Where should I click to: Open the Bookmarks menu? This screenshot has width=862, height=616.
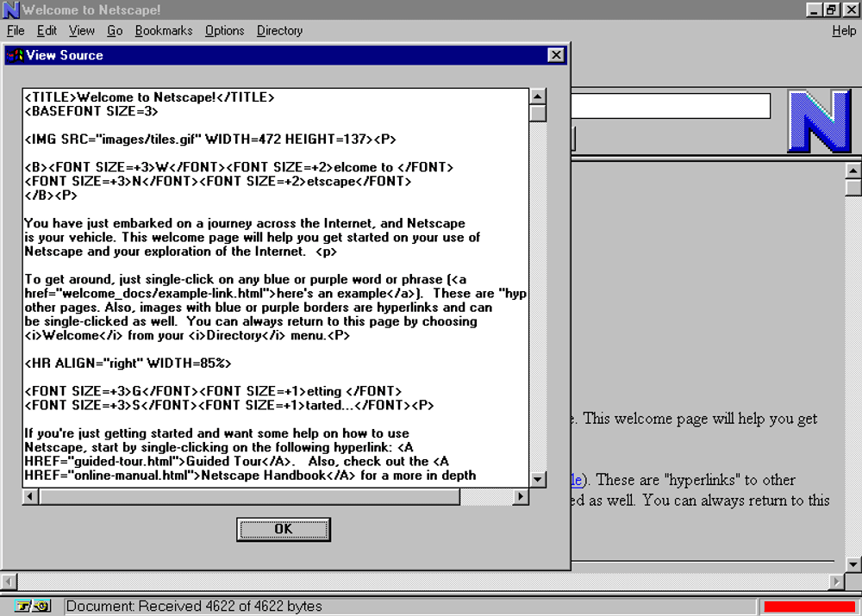pyautogui.click(x=164, y=31)
